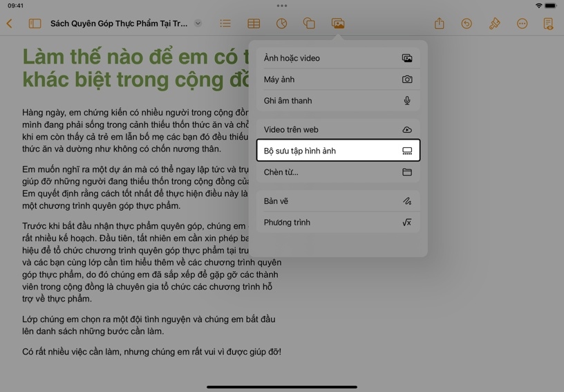This screenshot has width=564, height=392.
Task: Open the document view options icon
Action: (548, 24)
